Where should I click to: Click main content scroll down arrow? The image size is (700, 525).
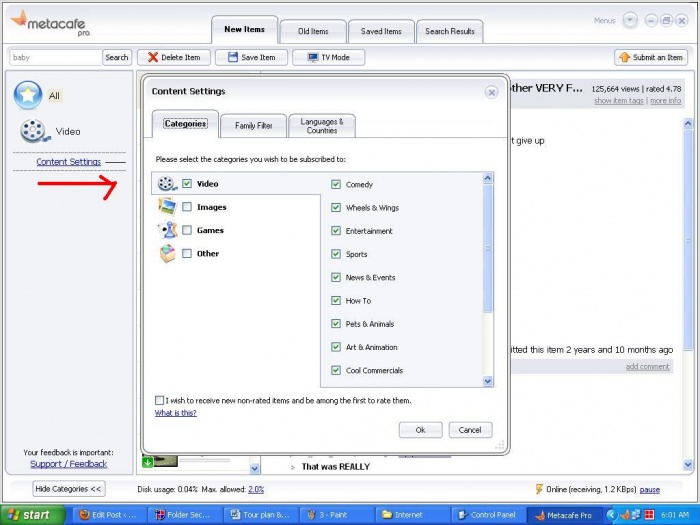tap(688, 465)
